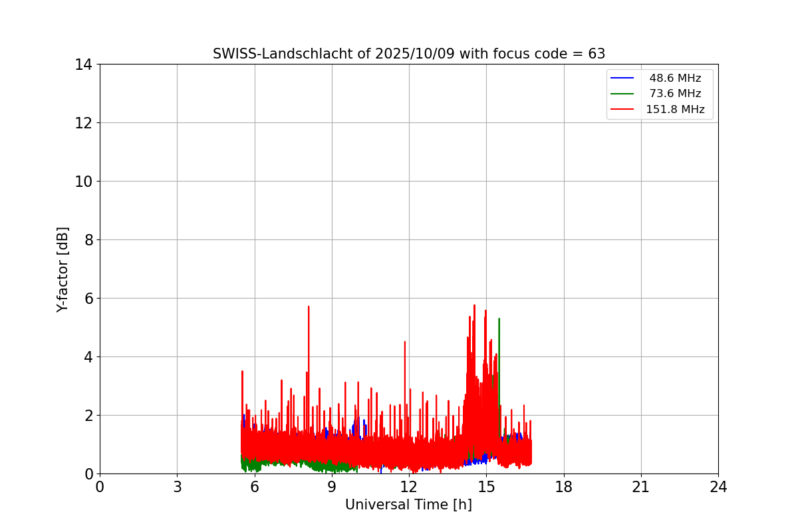This screenshot has height=532, width=798.
Task: Click the Universal Time [h] axis label
Action: [408, 505]
